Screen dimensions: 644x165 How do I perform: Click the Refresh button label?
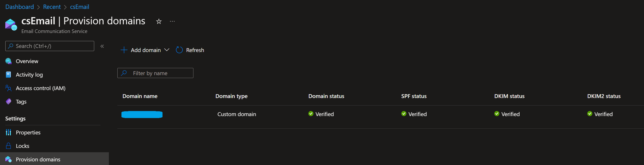point(195,50)
